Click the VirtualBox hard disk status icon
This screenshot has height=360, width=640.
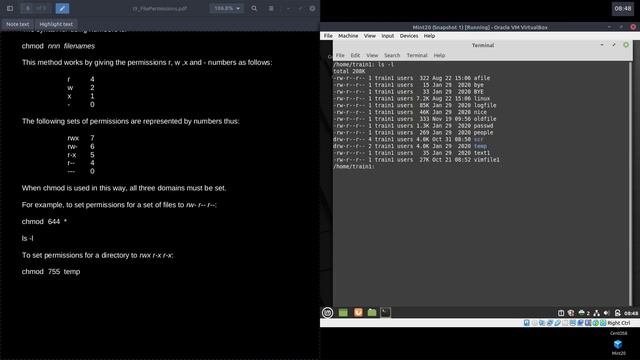(x=527, y=323)
